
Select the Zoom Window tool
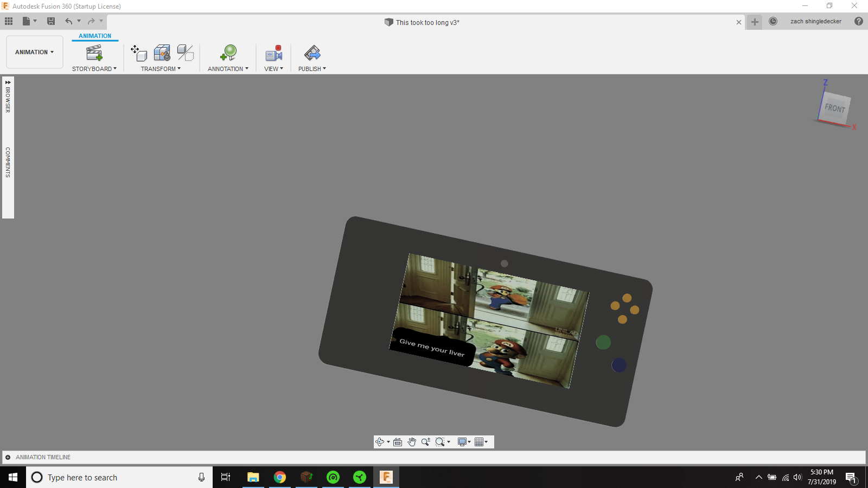click(x=440, y=442)
